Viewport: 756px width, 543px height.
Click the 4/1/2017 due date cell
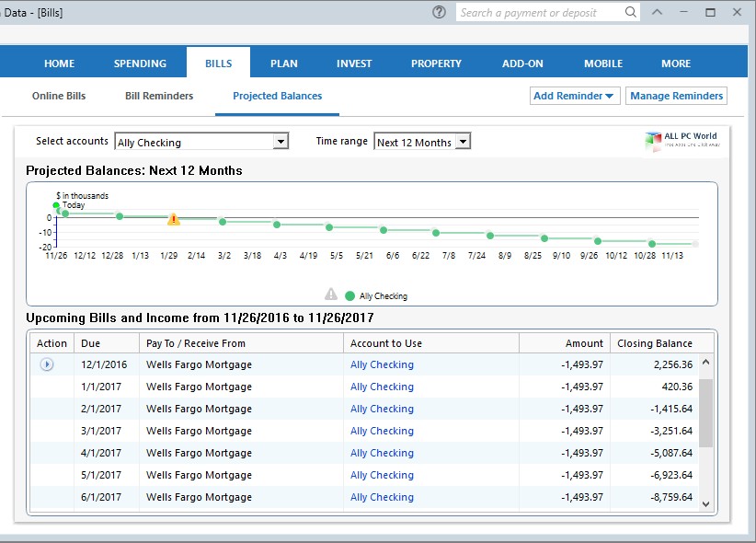pyautogui.click(x=101, y=453)
